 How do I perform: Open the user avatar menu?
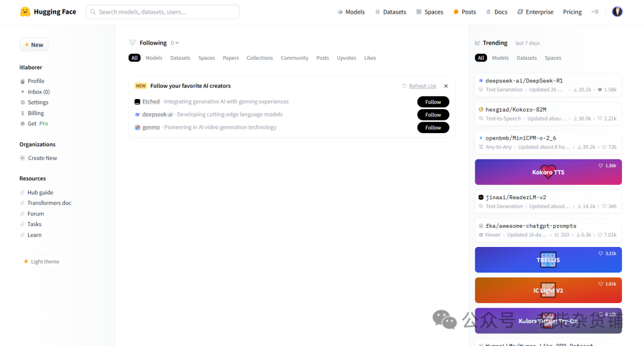pyautogui.click(x=617, y=12)
